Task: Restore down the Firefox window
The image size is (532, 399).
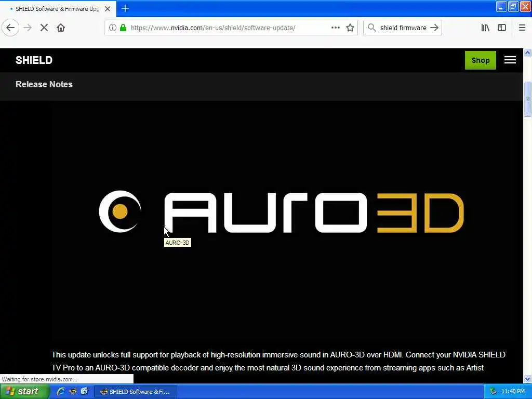Action: (x=513, y=7)
